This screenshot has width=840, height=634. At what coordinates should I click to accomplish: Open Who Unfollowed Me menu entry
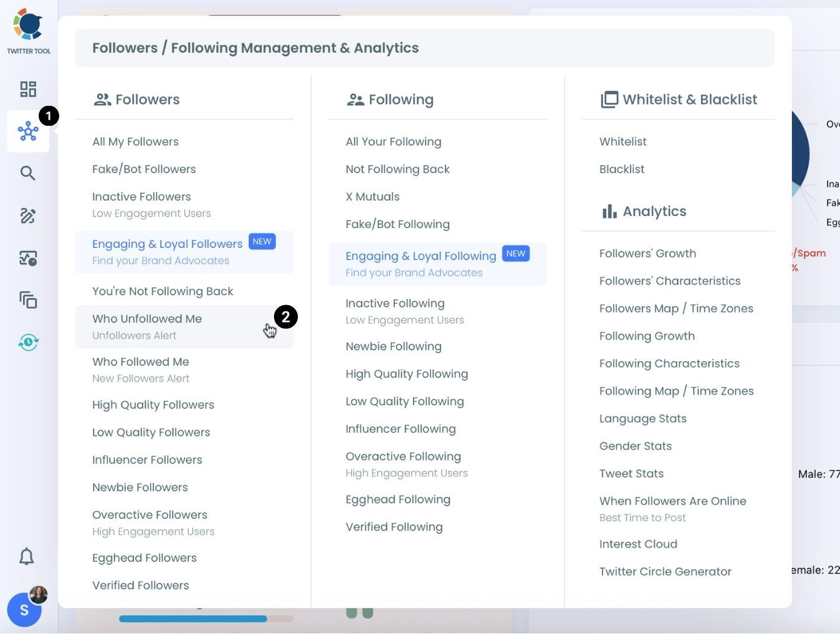coord(147,319)
